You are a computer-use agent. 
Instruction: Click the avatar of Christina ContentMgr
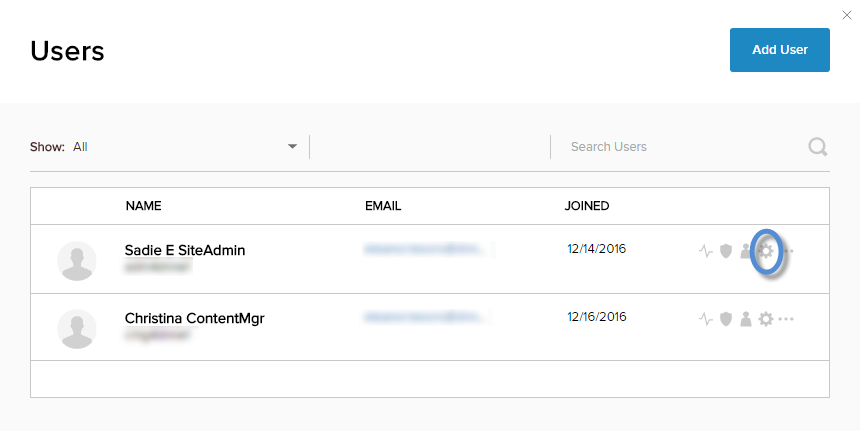tap(77, 328)
